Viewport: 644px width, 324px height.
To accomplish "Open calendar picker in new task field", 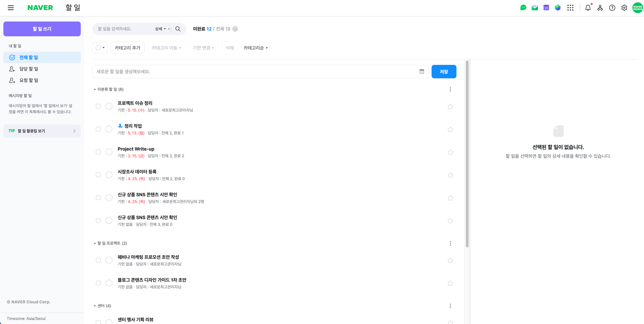I will click(422, 72).
